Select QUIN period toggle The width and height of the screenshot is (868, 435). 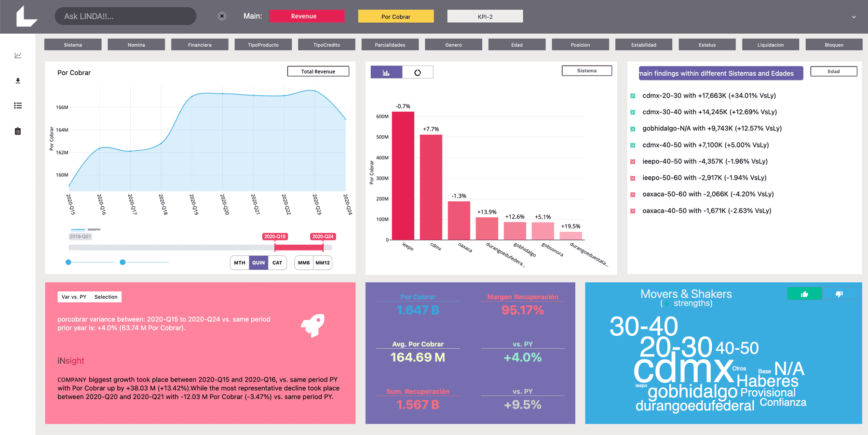click(258, 263)
